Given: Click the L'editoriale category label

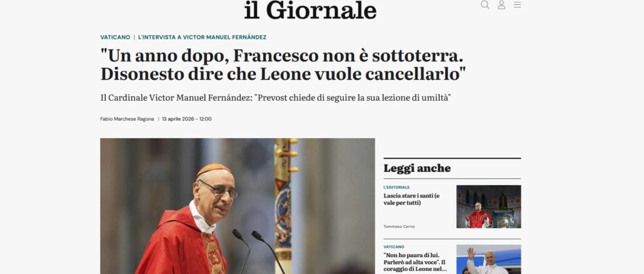Looking at the screenshot, I should pos(397,187).
